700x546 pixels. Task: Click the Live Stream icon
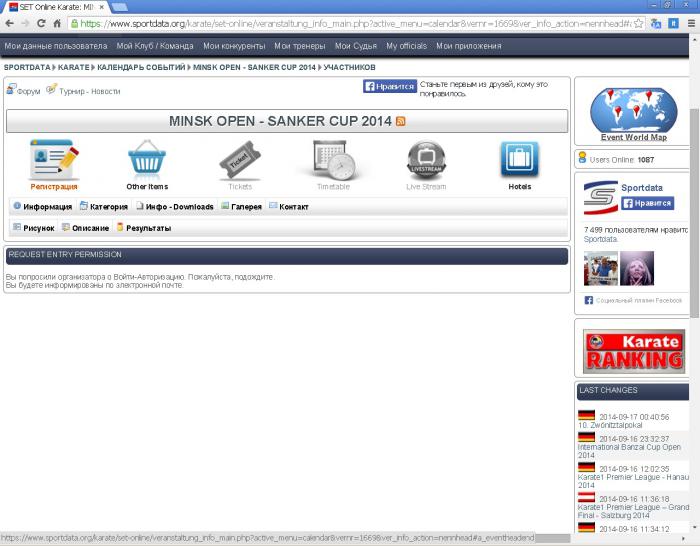pyautogui.click(x=426, y=160)
